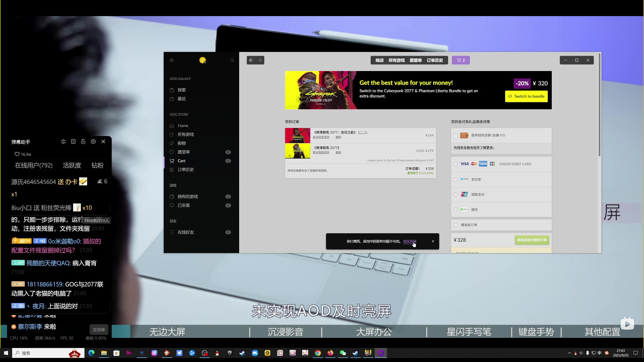Lock the danmaku assistant panel
Screen dimensions: 644x362
[83, 142]
